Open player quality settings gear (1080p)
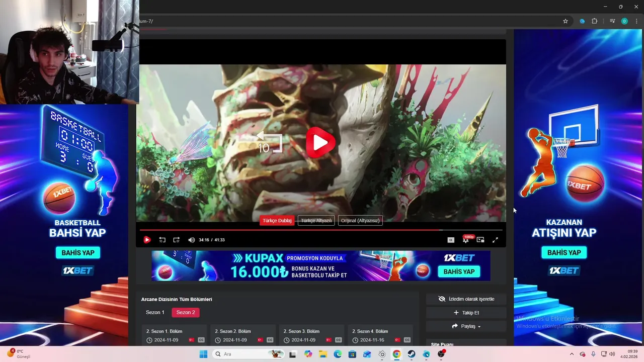644x362 pixels. pyautogui.click(x=466, y=240)
